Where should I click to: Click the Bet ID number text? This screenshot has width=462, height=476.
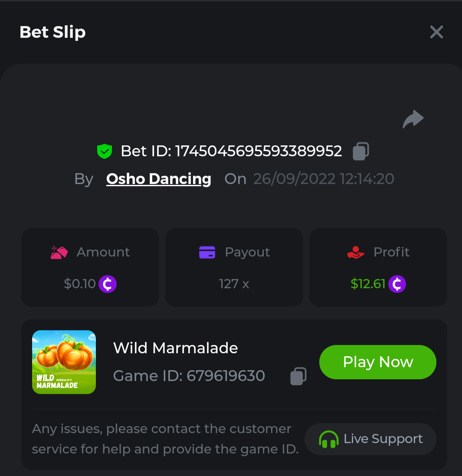tap(259, 151)
